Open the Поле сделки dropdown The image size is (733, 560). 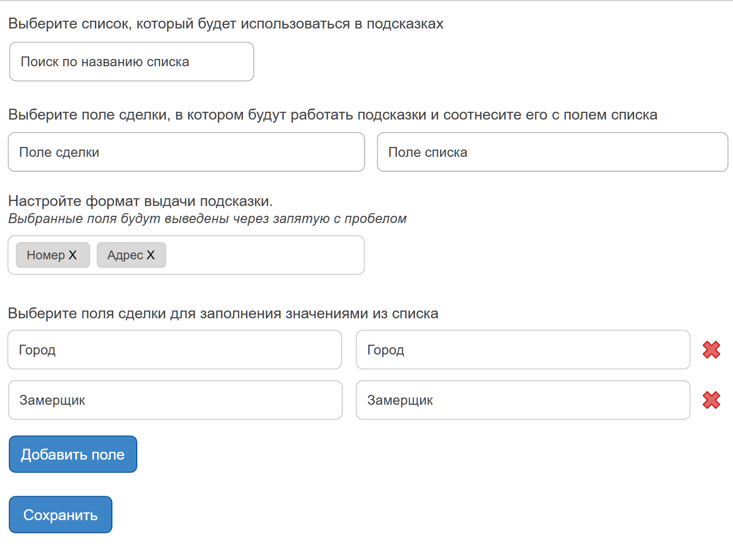click(x=186, y=152)
